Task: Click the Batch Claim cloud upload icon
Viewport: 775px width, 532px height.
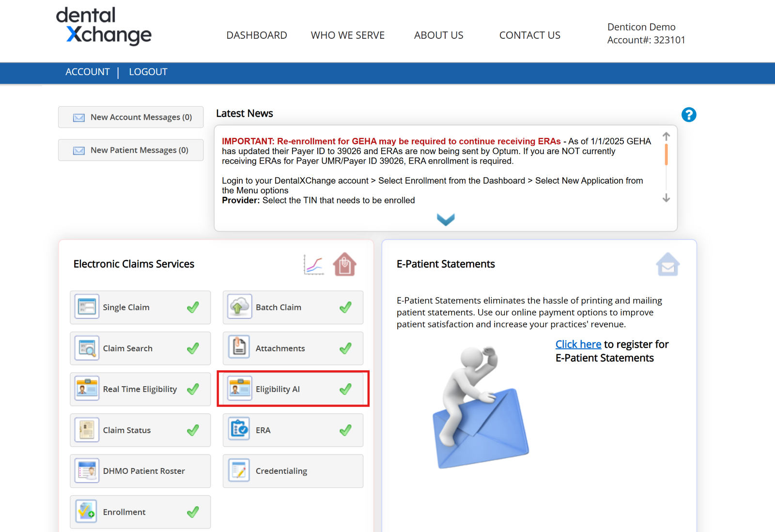Action: (x=240, y=307)
